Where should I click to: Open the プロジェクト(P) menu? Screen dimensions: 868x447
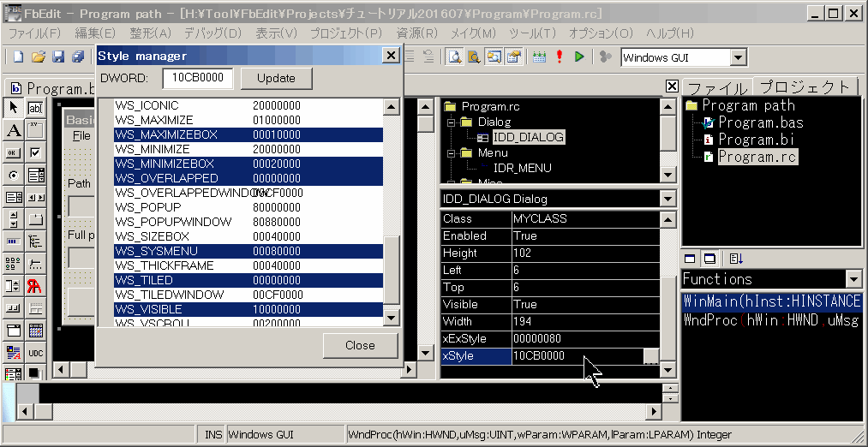pos(346,33)
